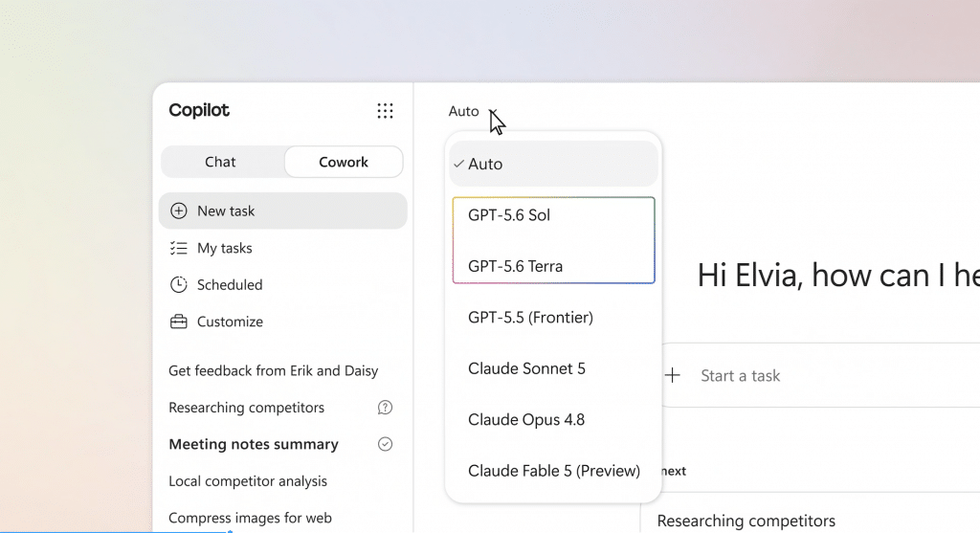
Task: Open Get feedback from Erik and Daisy
Action: coord(273,370)
